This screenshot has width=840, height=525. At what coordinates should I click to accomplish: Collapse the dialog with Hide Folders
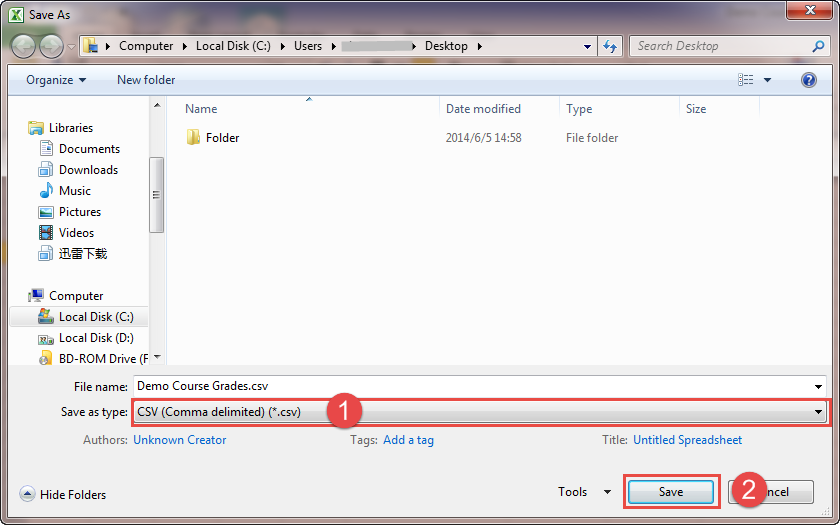(63, 494)
